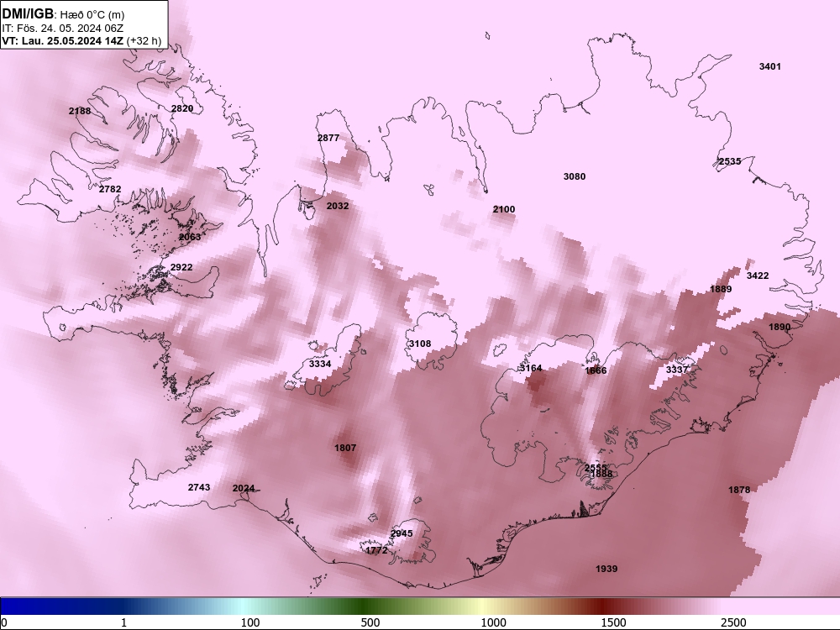
Task: Click the 2535 value near the east coast
Action: click(730, 161)
